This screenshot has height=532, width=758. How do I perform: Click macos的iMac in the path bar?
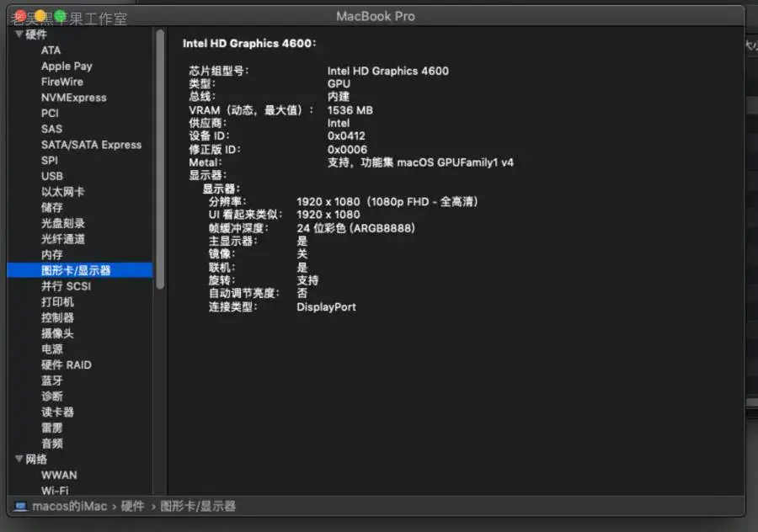69,507
